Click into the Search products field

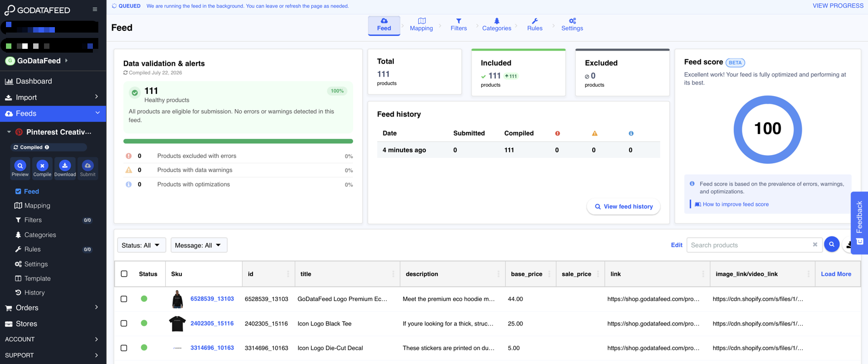(750, 245)
